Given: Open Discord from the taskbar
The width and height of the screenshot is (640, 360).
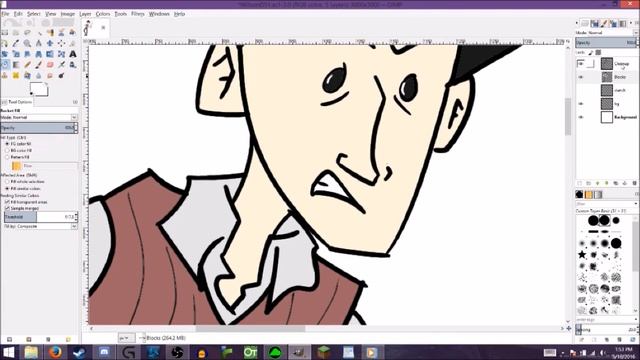Looking at the screenshot, I should pos(104,352).
